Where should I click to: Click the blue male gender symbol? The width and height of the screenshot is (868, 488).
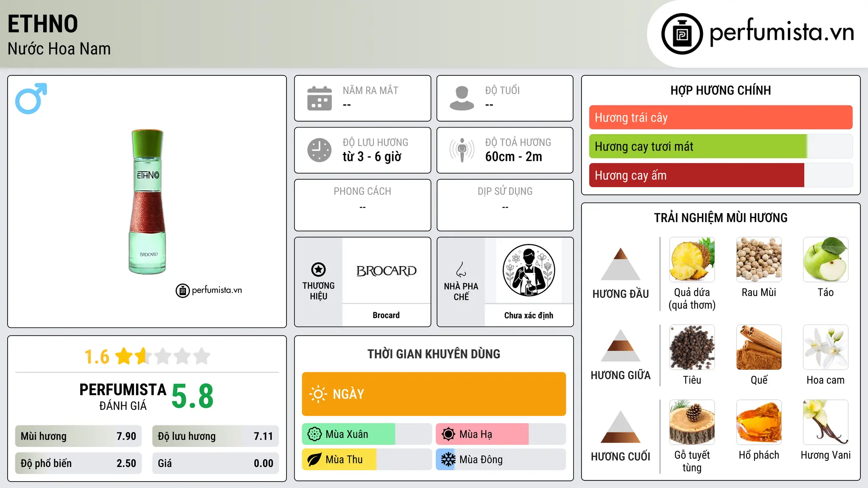point(31,98)
